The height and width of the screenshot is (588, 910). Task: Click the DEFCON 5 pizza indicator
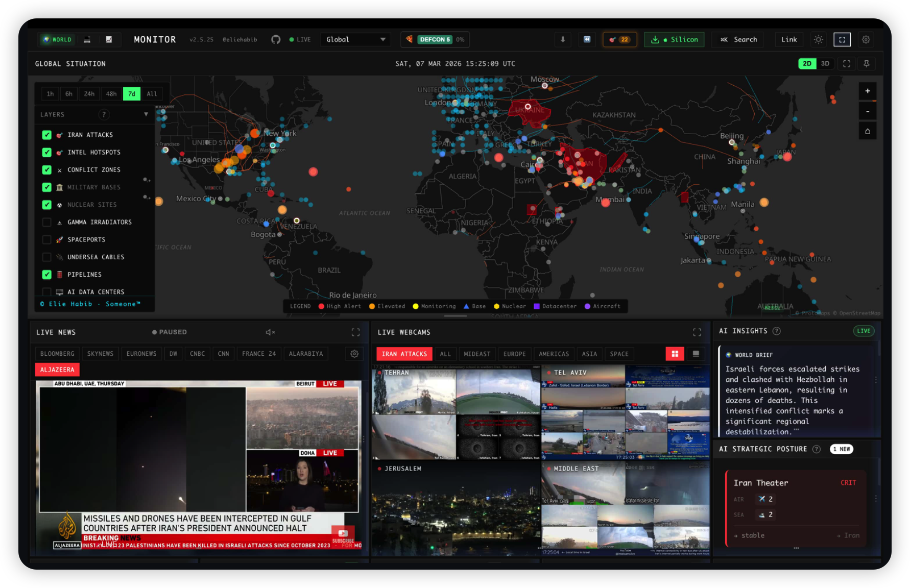pos(435,39)
